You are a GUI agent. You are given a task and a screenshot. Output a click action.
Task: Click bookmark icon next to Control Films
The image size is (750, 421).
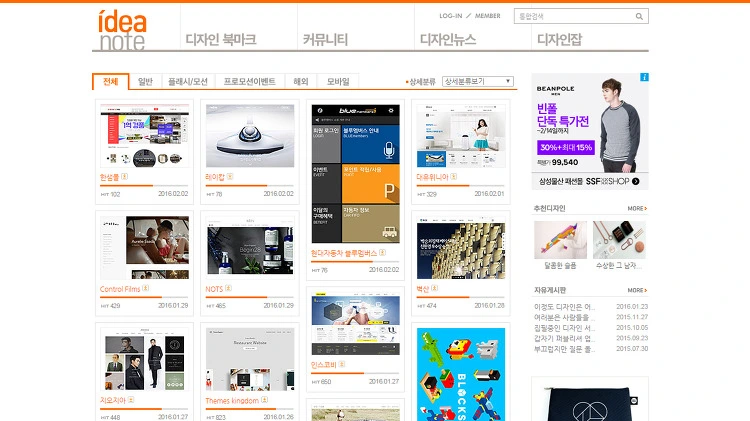(146, 288)
